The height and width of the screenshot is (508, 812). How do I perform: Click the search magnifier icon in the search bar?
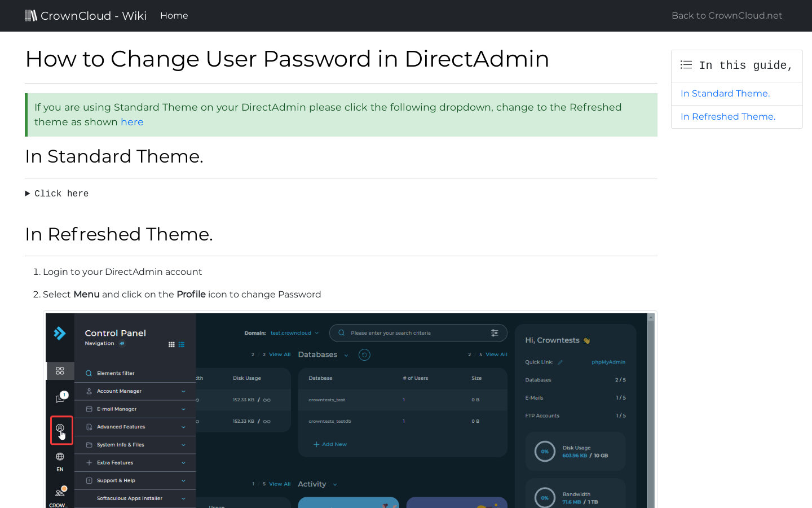pos(342,333)
